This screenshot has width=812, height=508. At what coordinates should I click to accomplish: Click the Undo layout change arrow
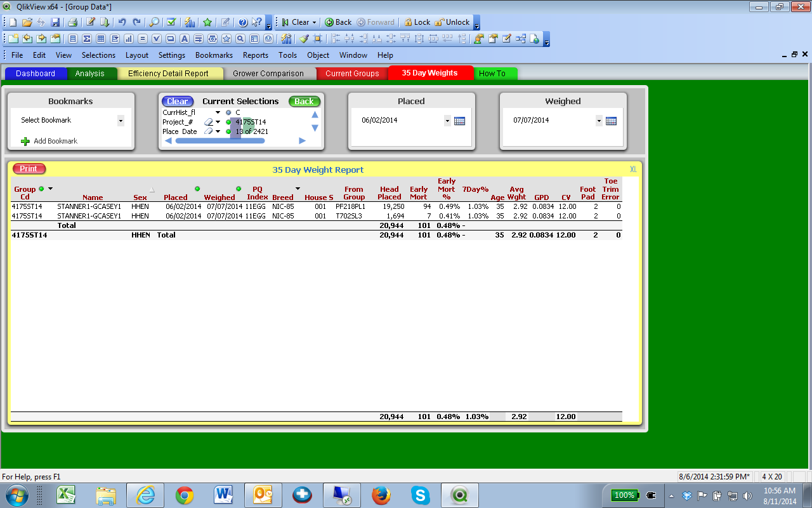tap(122, 22)
